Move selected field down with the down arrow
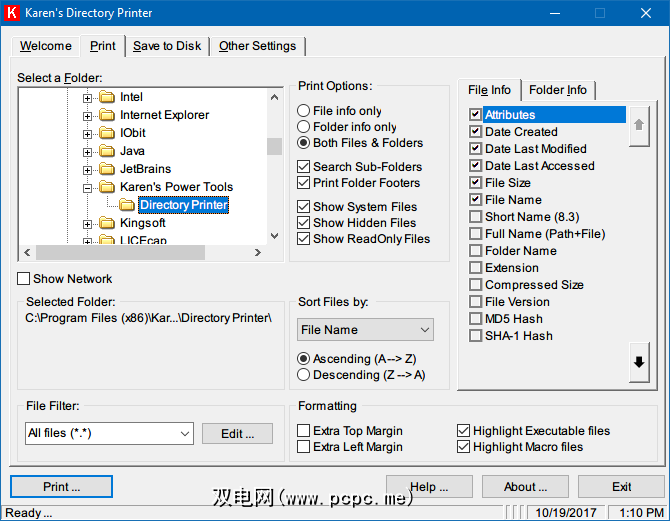Screen dimensions: 670x521 pos(639,362)
